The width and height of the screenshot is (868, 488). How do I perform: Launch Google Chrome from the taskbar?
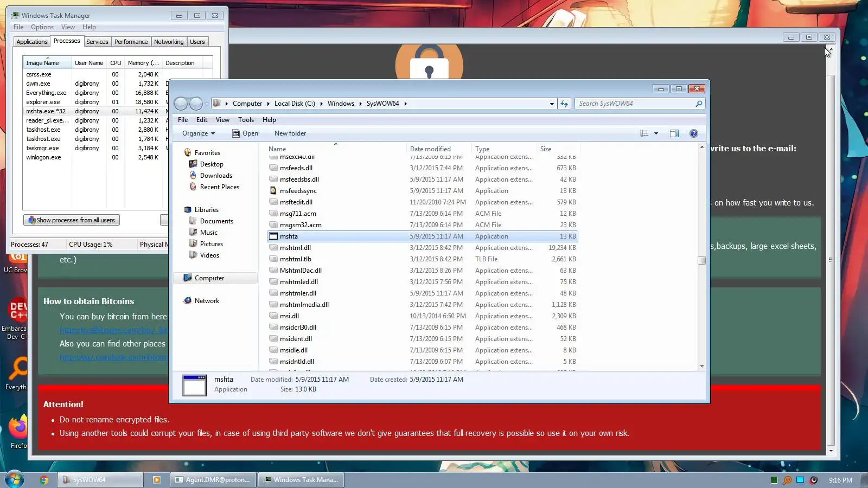pyautogui.click(x=44, y=480)
